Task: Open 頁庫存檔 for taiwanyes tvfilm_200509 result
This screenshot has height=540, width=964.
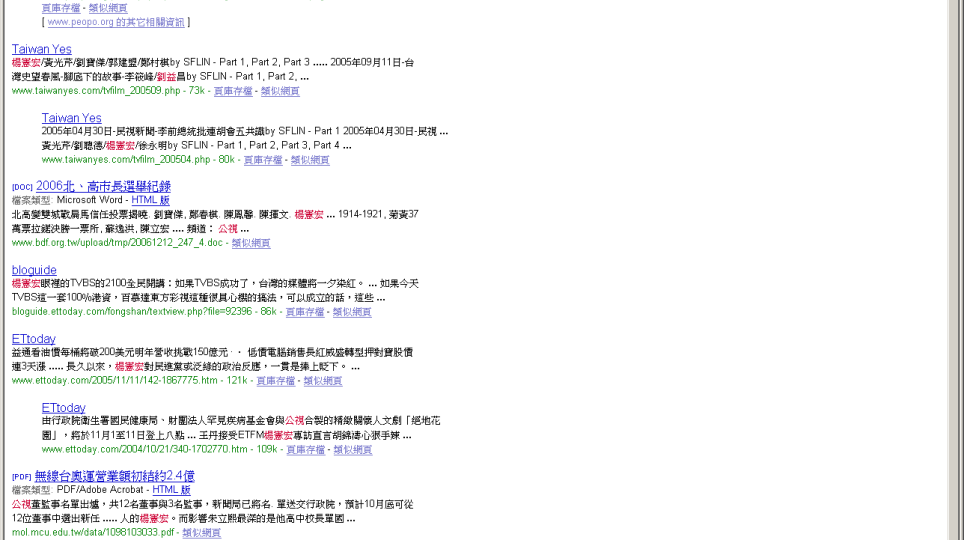Action: pos(233,91)
